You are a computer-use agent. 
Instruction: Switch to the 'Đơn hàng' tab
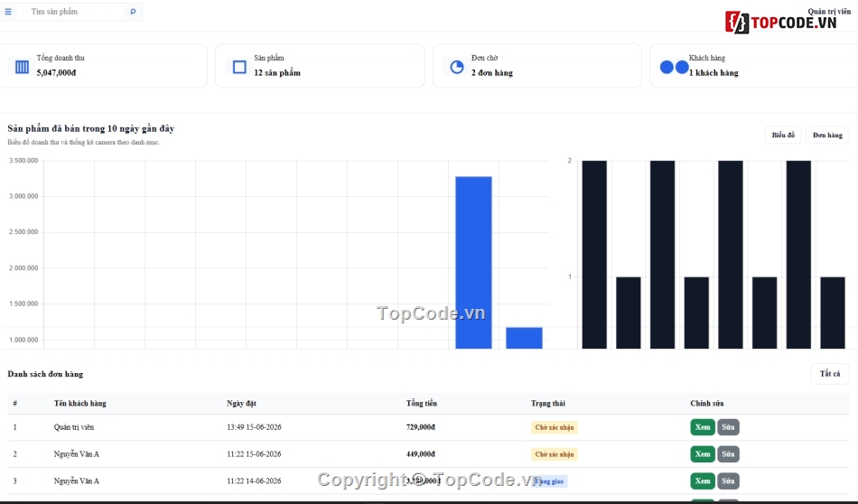[827, 135]
